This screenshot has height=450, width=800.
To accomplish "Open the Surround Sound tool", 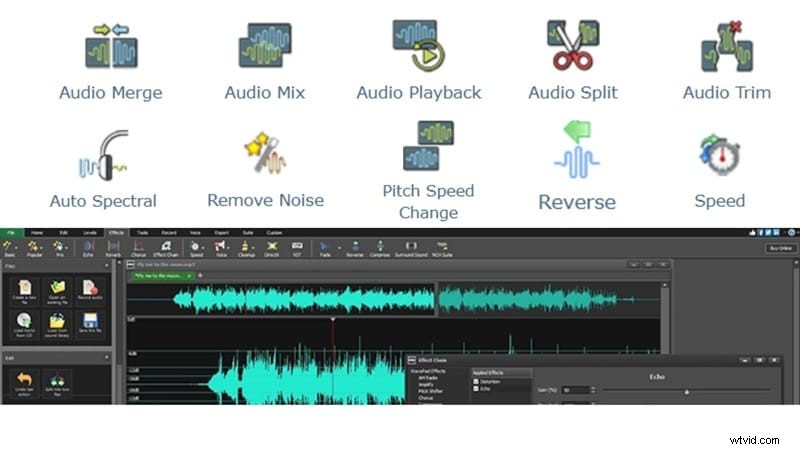I will click(x=411, y=248).
